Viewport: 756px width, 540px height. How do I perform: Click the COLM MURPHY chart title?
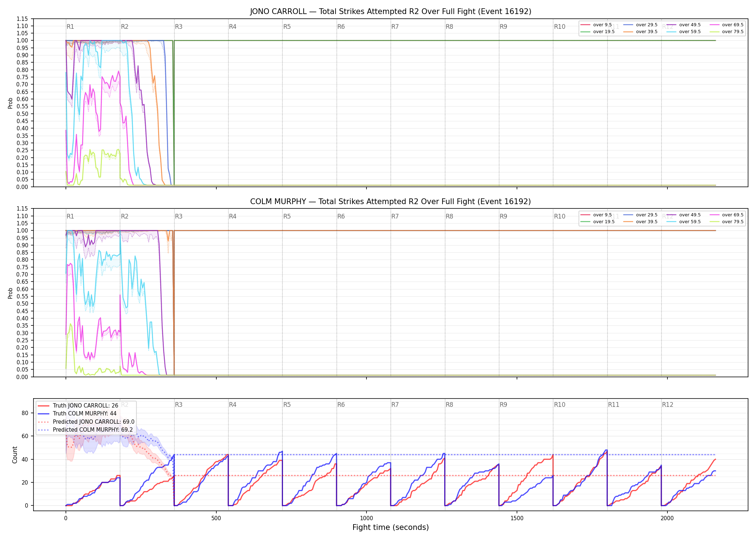point(391,202)
